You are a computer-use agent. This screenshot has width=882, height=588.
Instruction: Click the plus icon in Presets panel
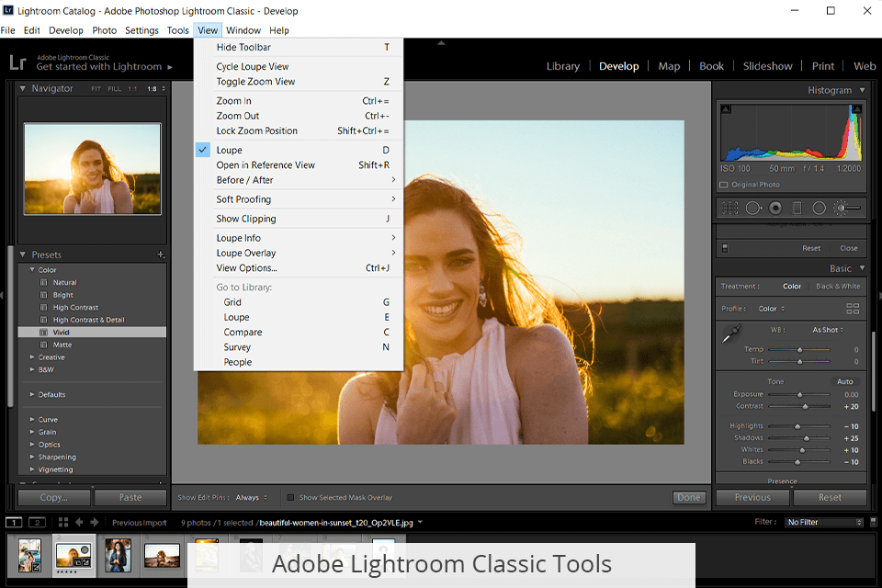(x=160, y=254)
